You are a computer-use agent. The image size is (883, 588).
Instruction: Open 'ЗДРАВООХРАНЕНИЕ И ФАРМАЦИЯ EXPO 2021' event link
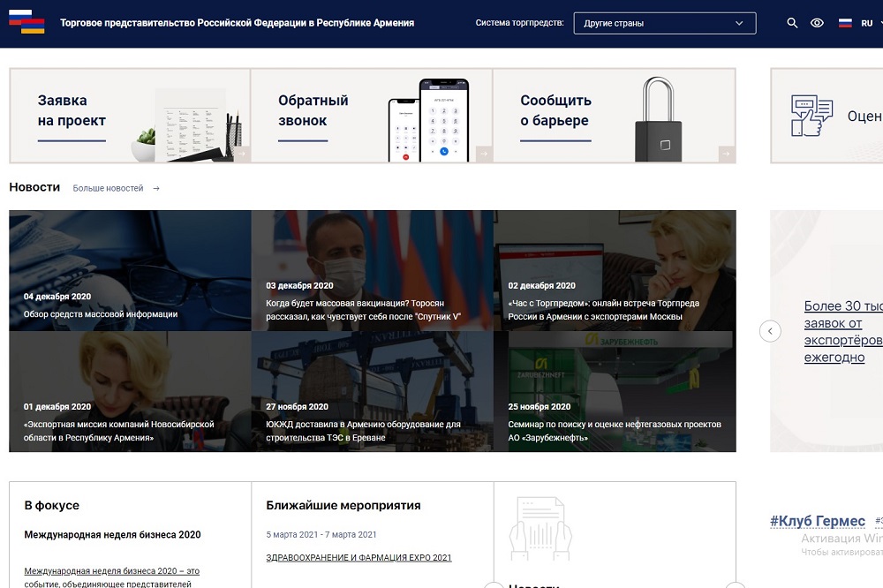(x=358, y=558)
